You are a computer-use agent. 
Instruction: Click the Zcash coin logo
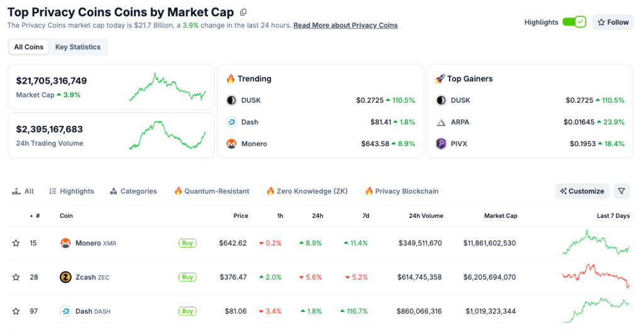click(65, 277)
